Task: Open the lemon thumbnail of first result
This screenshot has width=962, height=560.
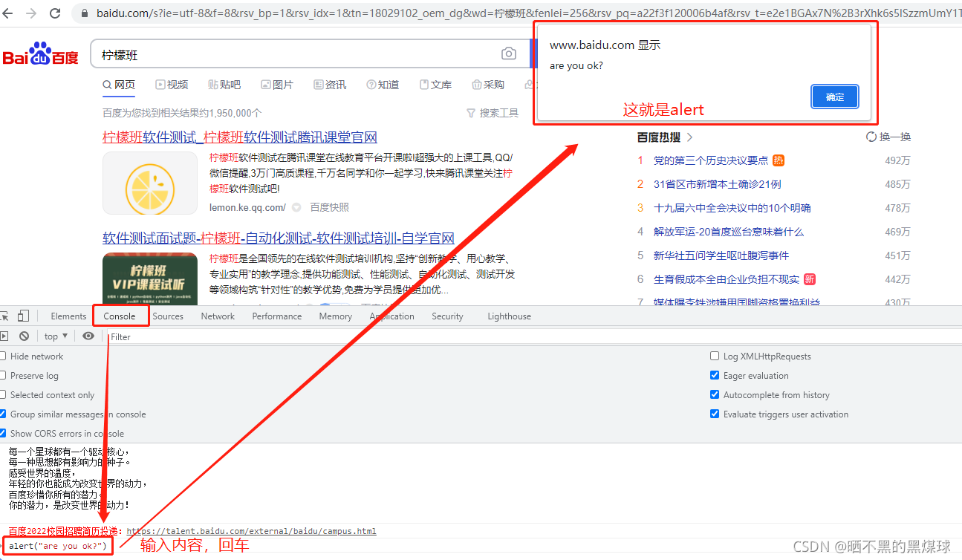Action: point(150,183)
